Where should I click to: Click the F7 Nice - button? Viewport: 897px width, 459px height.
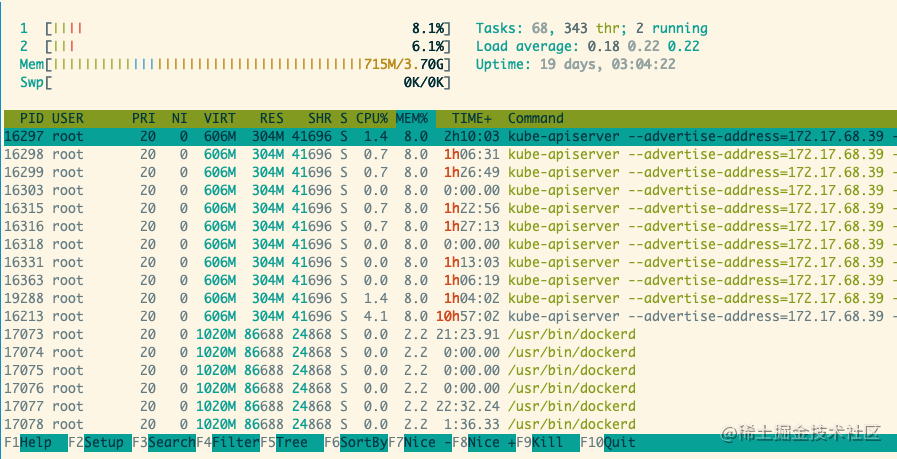[420, 443]
